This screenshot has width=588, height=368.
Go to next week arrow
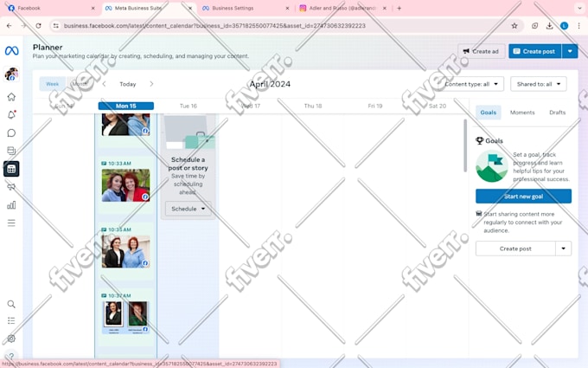point(151,84)
